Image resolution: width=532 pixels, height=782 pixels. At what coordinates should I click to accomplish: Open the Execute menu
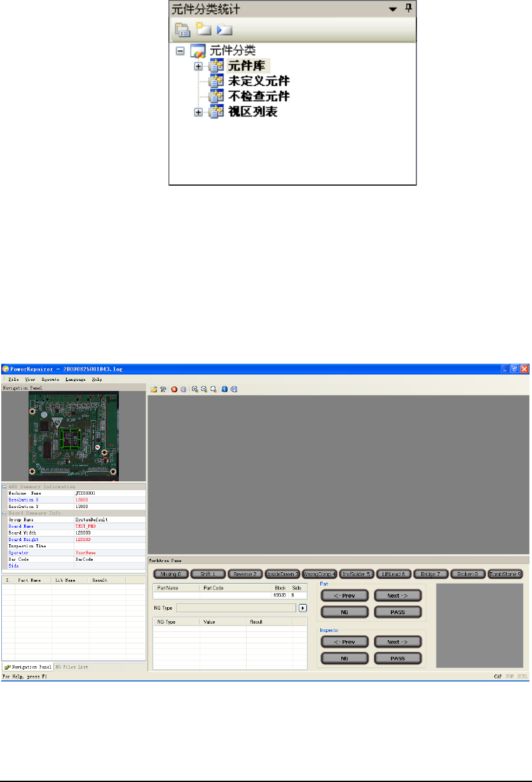51,379
